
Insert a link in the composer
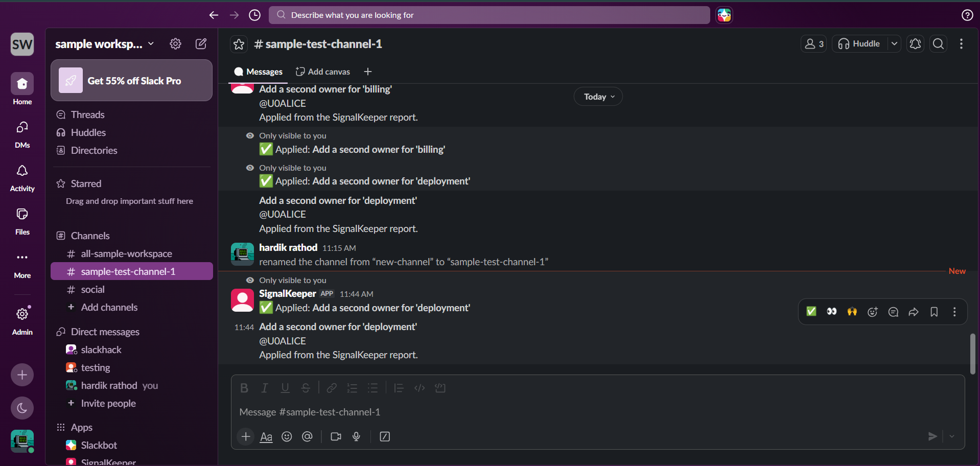pyautogui.click(x=332, y=388)
